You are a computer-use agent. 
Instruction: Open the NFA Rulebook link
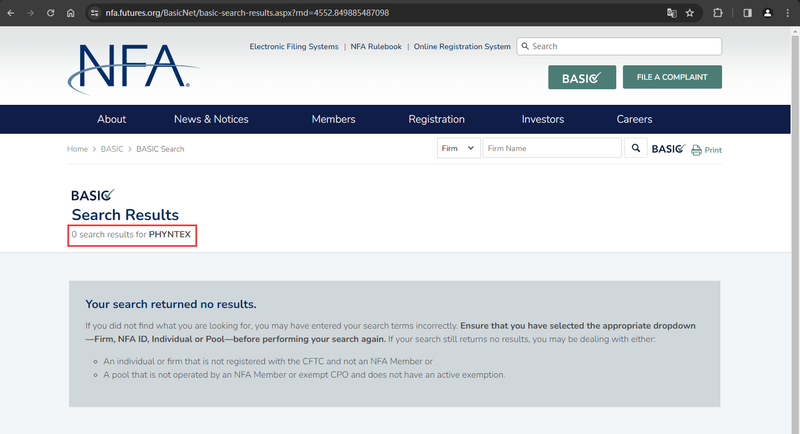(x=376, y=46)
